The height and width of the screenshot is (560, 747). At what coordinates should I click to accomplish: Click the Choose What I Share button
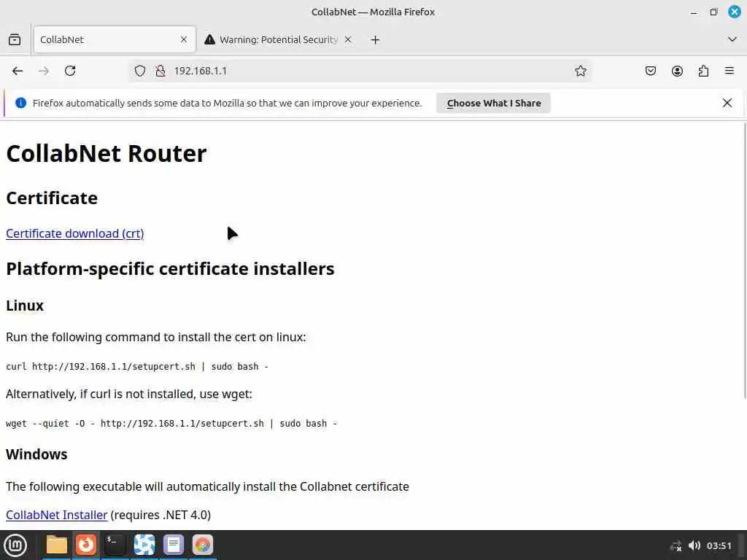494,104
